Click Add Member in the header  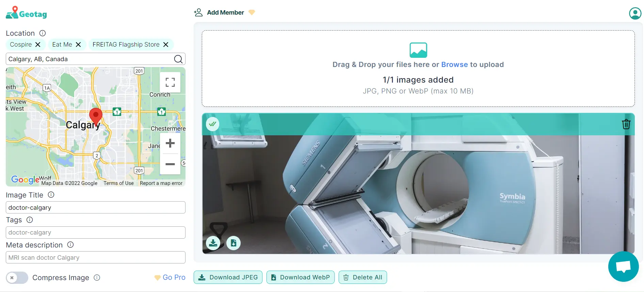pos(225,13)
